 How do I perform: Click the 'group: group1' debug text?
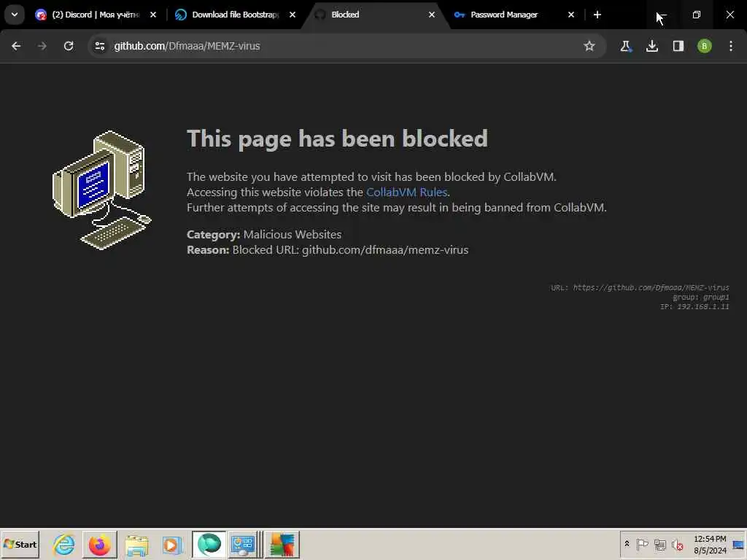point(701,297)
